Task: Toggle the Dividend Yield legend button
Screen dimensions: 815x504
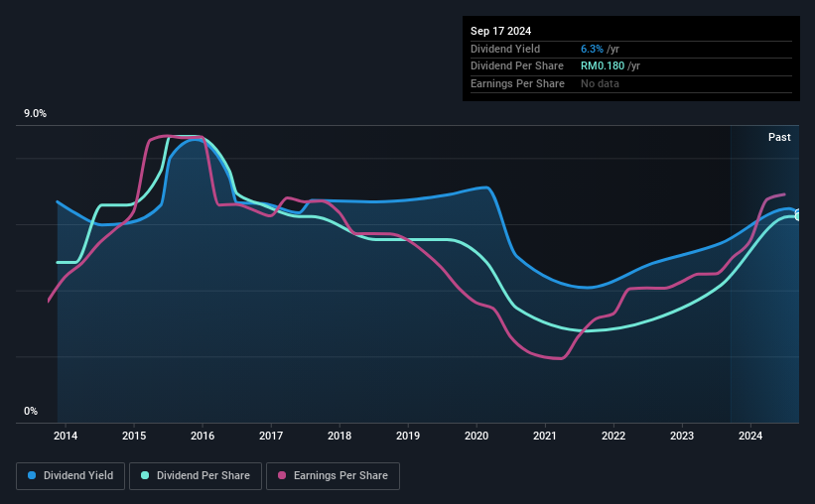Action: click(70, 476)
